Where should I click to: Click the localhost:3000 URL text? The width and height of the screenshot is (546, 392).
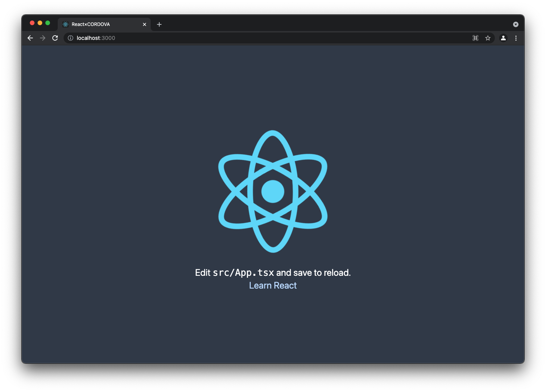tap(96, 38)
